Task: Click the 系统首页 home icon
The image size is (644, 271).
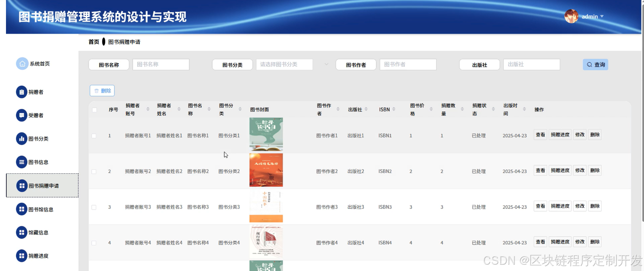Action: (22, 64)
